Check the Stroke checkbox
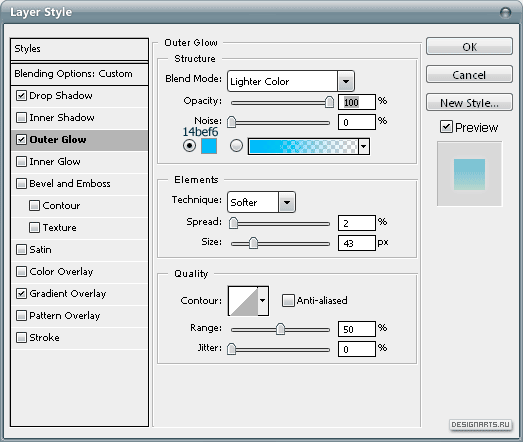Screen dimensions: 523x442 tap(21, 338)
